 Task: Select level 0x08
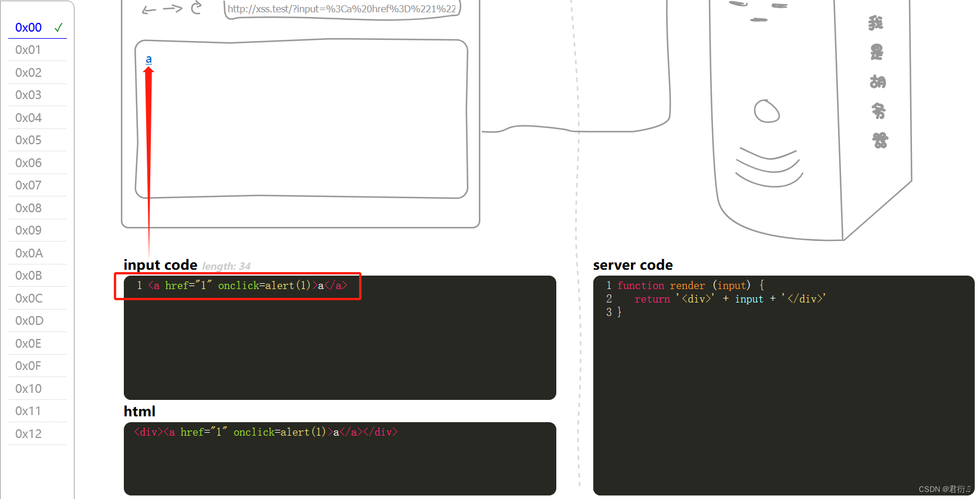click(x=28, y=208)
